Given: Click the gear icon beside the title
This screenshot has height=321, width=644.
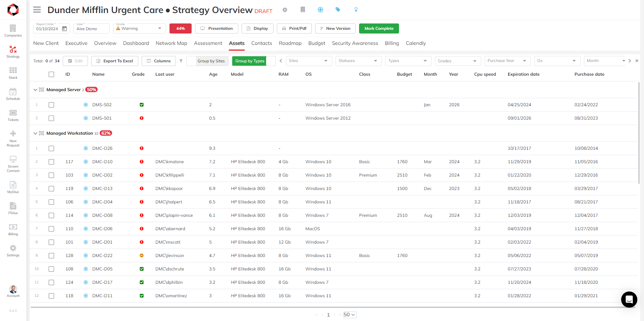Looking at the screenshot, I should (x=285, y=10).
